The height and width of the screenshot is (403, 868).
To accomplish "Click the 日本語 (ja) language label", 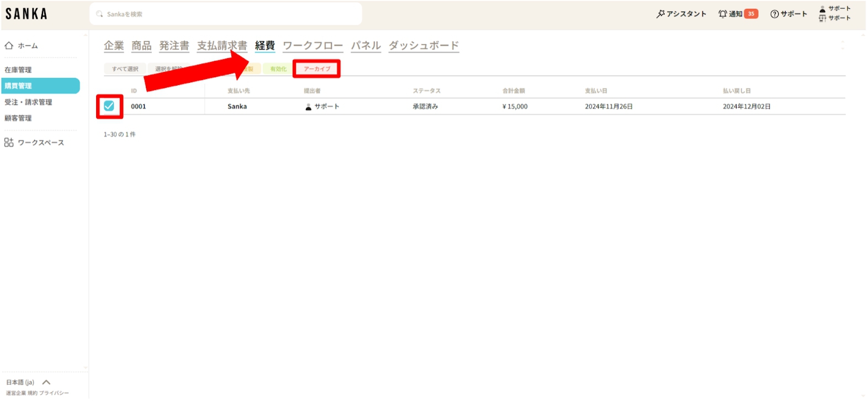I will 20,382.
